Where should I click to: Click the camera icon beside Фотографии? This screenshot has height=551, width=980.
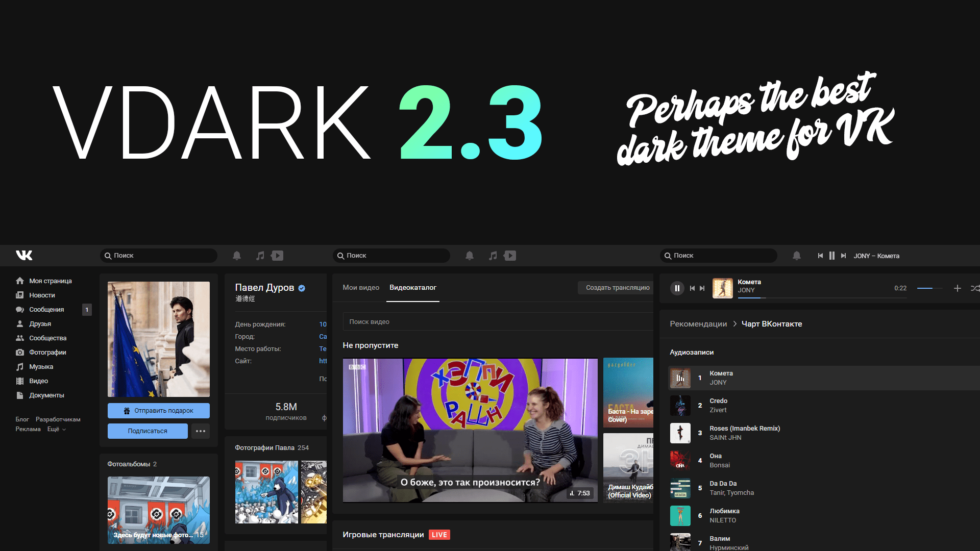(x=20, y=352)
